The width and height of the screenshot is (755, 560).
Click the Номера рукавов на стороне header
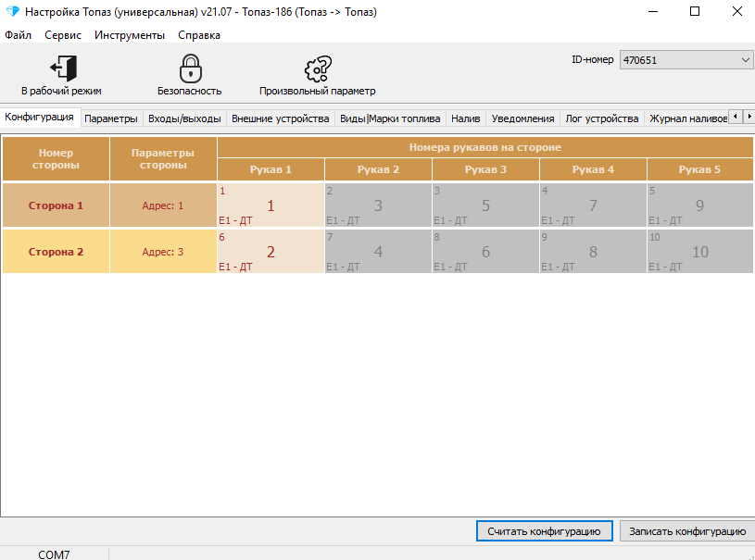point(485,147)
